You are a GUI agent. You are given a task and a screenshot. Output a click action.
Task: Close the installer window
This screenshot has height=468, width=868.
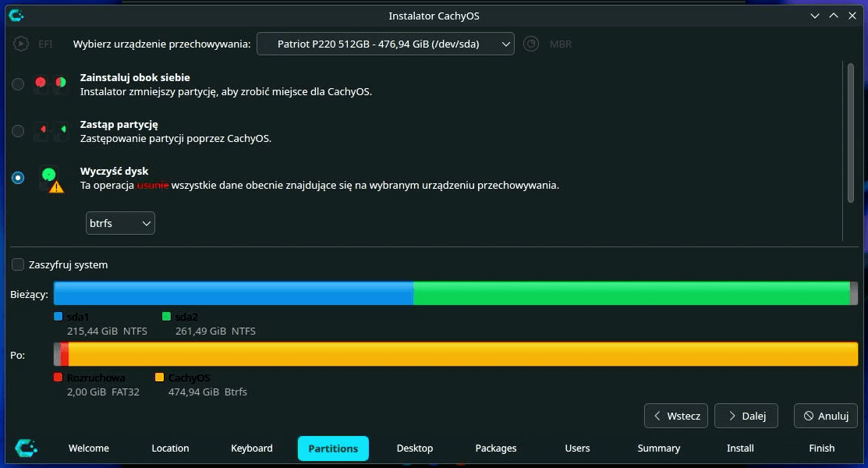[852, 16]
